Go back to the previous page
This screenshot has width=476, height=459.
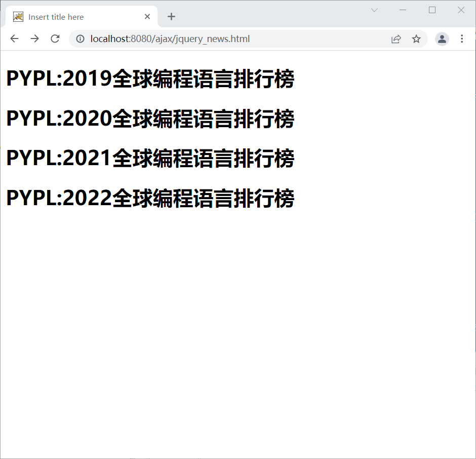pyautogui.click(x=14, y=39)
